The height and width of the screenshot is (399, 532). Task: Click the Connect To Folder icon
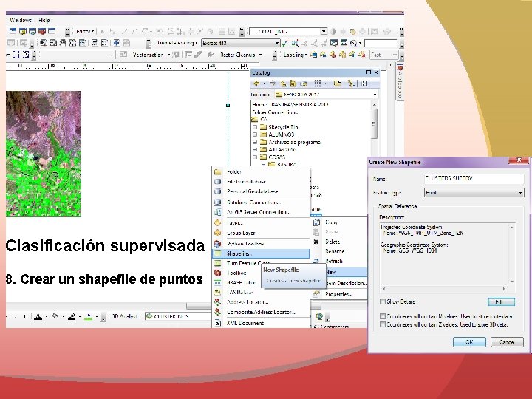tap(337, 83)
